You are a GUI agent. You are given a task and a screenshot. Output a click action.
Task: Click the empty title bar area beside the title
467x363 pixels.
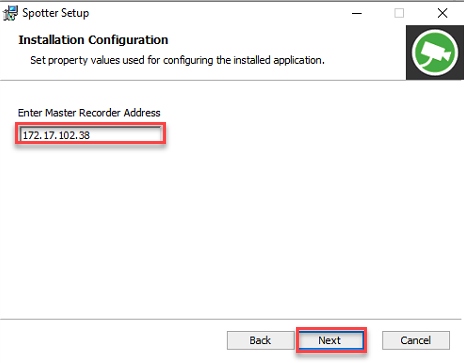point(217,13)
